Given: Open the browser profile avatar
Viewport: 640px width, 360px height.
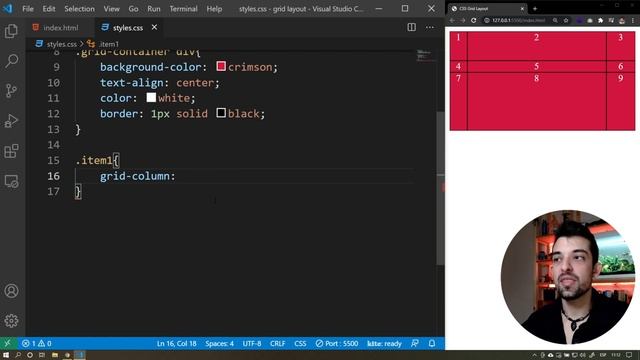Looking at the screenshot, I should 622,20.
